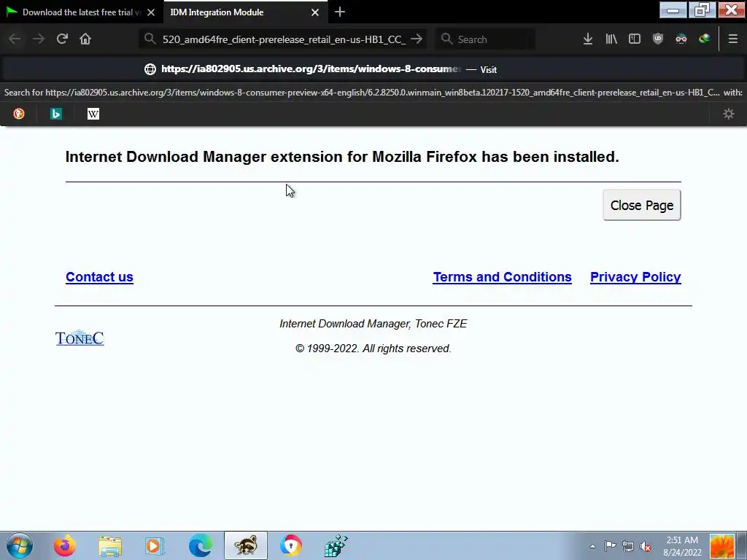Select the IDM Integration Module tab
Image resolution: width=747 pixels, height=560 pixels.
click(x=245, y=12)
